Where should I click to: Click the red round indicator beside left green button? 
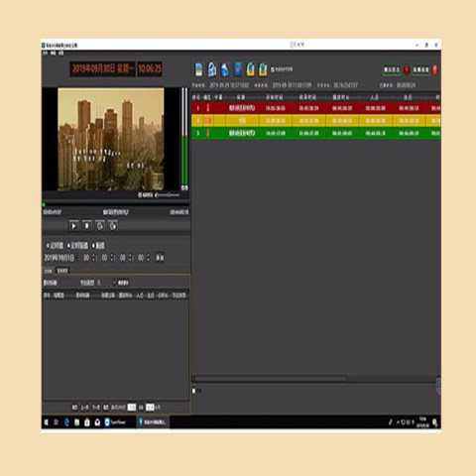pos(407,69)
